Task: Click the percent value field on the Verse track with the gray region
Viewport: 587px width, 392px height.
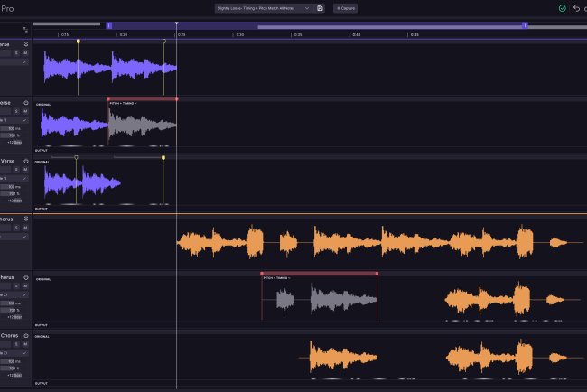Action: click(x=11, y=135)
